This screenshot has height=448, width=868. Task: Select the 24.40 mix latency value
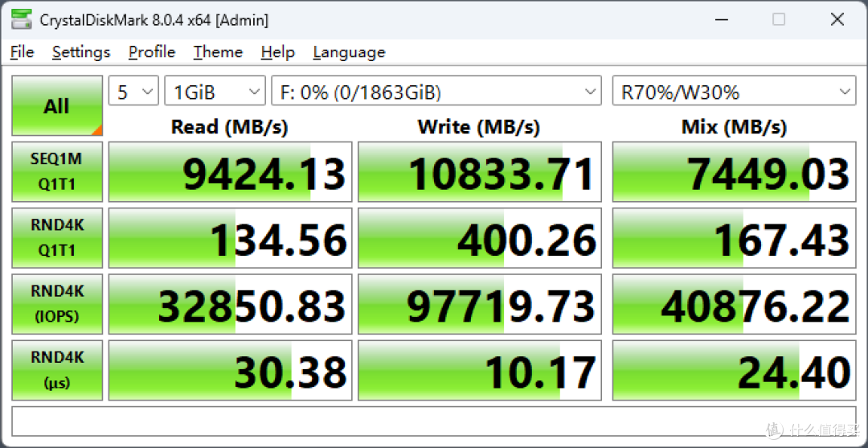tap(734, 371)
